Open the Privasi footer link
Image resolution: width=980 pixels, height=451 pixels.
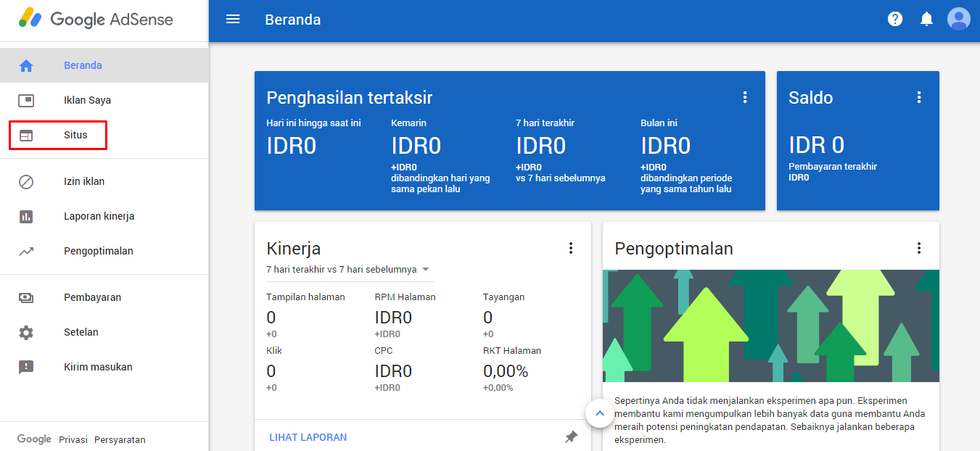pyautogui.click(x=73, y=439)
